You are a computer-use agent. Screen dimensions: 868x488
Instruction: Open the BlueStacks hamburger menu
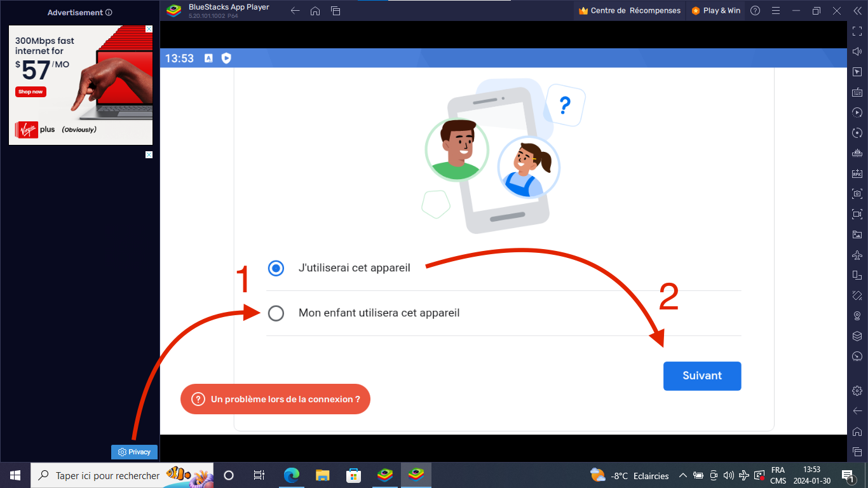775,11
